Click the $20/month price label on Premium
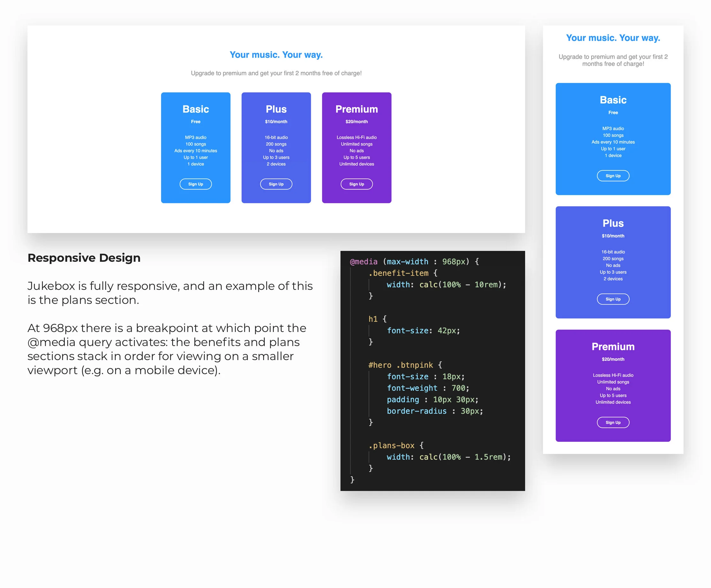711x588 pixels. click(x=356, y=121)
